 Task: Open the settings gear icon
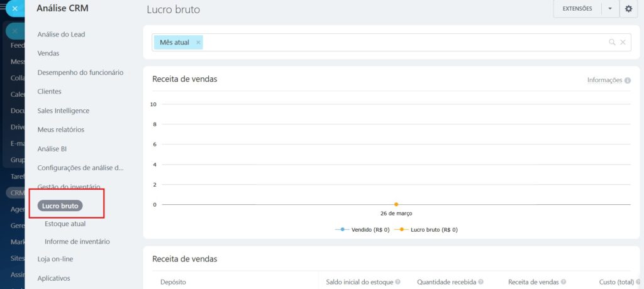coord(629,9)
